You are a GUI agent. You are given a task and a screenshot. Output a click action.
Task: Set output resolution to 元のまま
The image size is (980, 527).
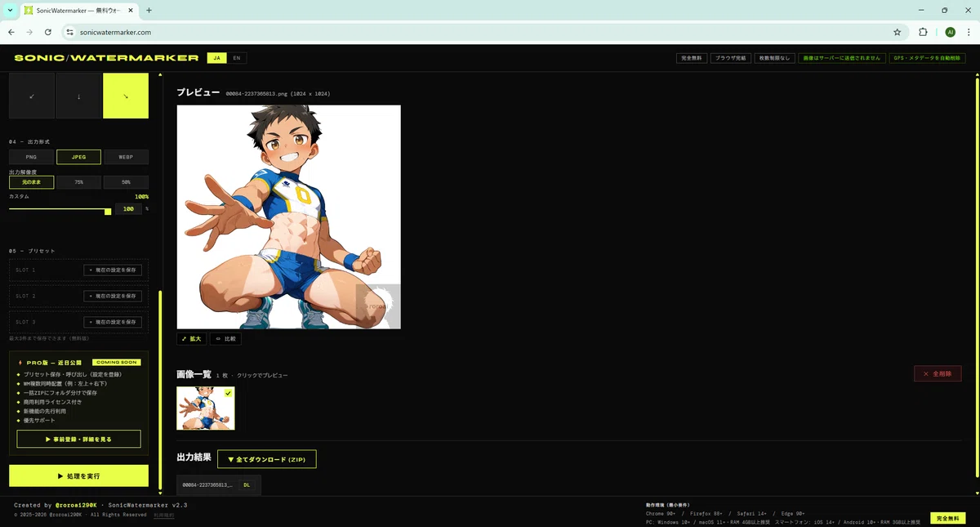click(32, 182)
